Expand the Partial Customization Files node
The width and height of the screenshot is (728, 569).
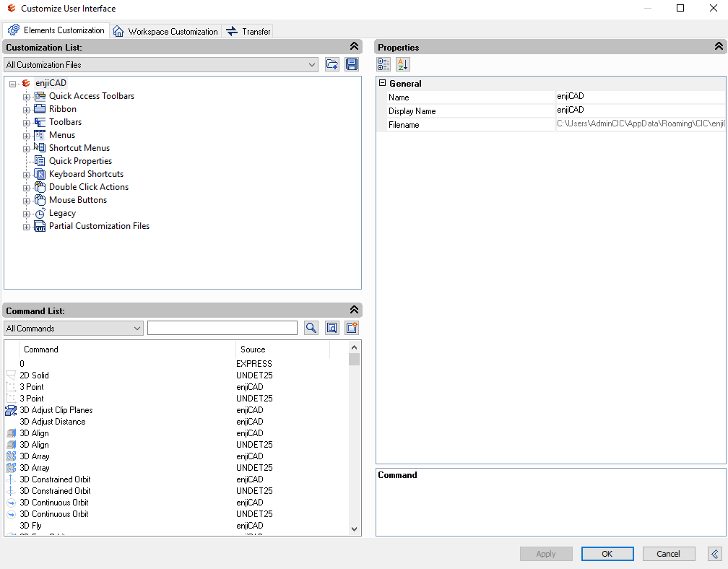tap(27, 227)
